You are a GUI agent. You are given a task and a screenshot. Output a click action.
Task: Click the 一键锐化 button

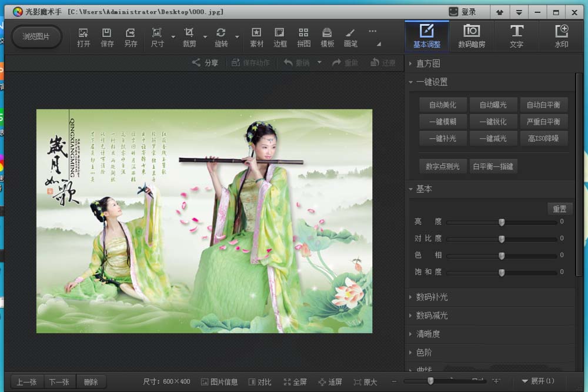pos(493,122)
